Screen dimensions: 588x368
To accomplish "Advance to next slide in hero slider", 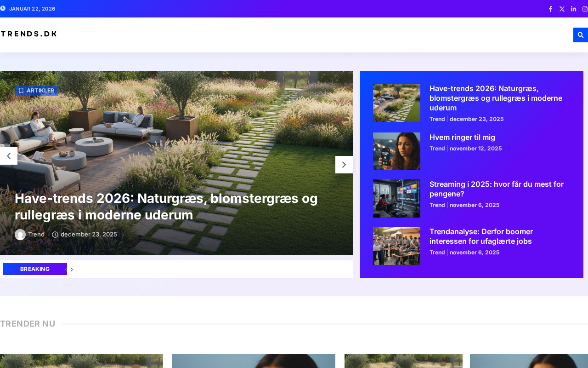I will tap(344, 165).
